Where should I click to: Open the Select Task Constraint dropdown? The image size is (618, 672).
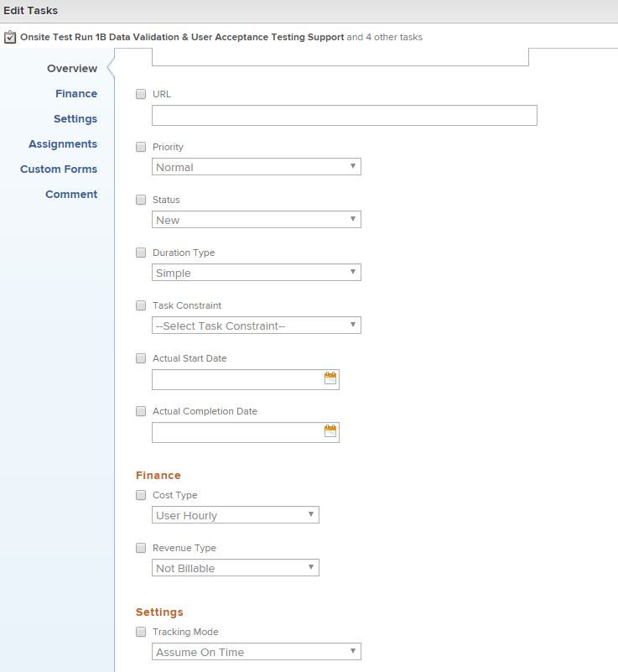(x=256, y=326)
